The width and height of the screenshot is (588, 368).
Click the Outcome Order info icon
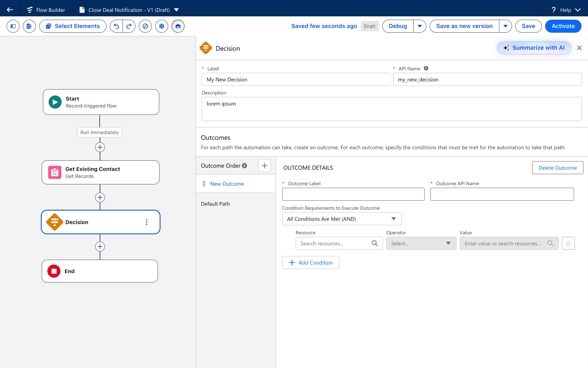click(x=245, y=166)
